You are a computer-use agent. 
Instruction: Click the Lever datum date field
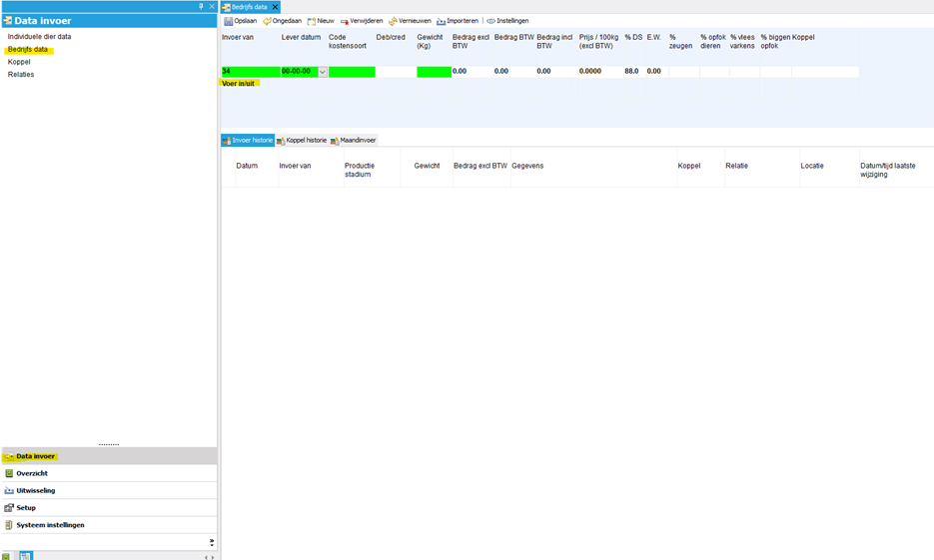pos(300,72)
